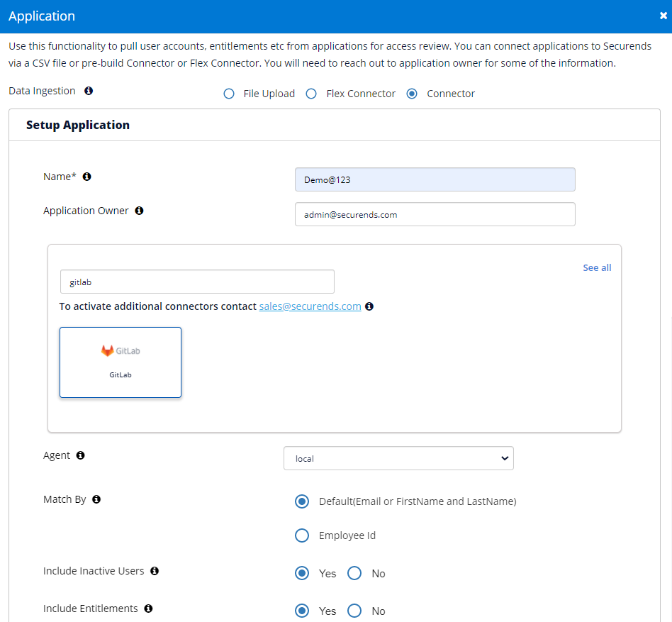The image size is (672, 622).
Task: Close the Application dialog
Action: pos(663,16)
